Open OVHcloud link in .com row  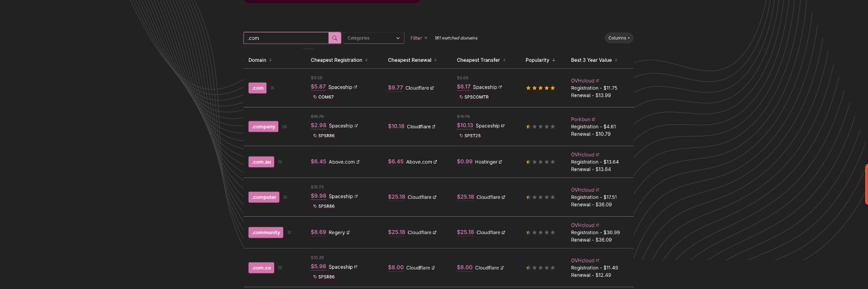pyautogui.click(x=585, y=80)
